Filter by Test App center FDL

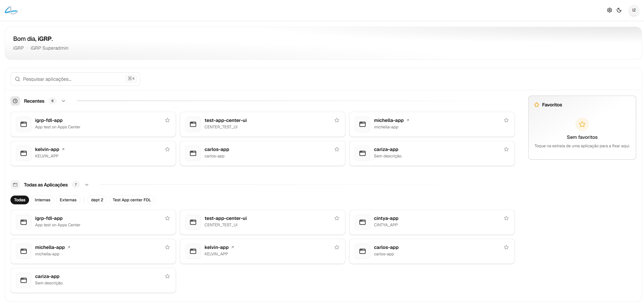(x=132, y=200)
